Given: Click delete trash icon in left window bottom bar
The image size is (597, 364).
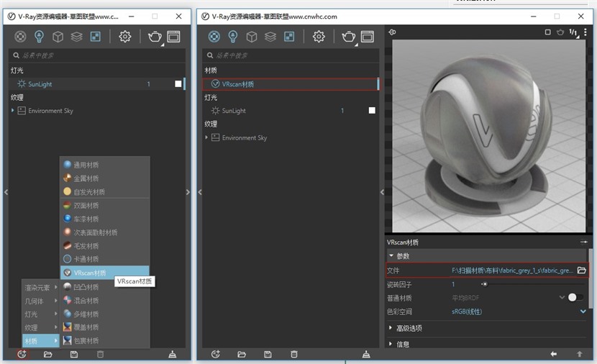Looking at the screenshot, I should [100, 355].
